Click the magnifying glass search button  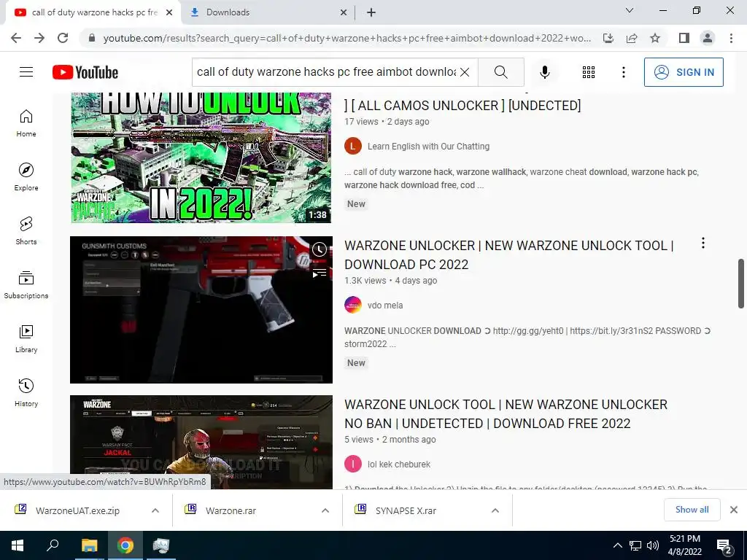500,72
